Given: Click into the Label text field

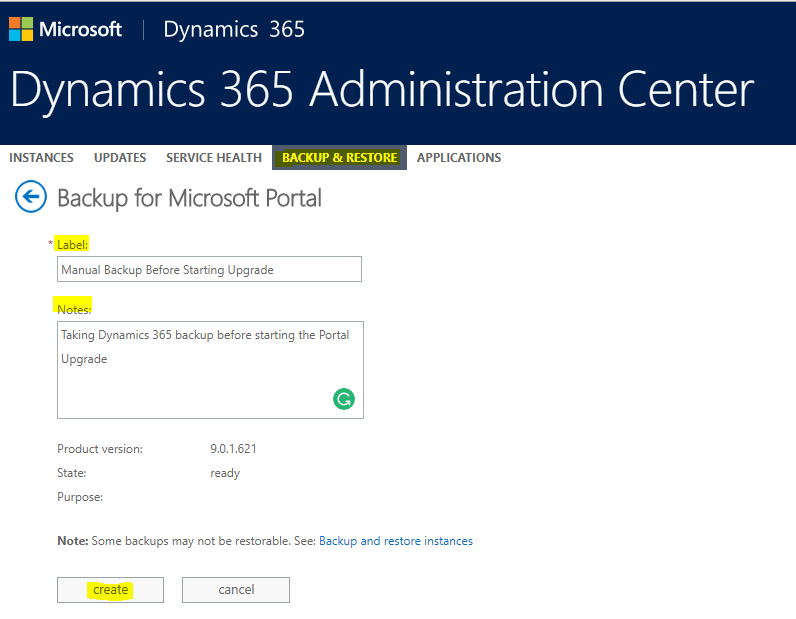Looking at the screenshot, I should (x=209, y=269).
